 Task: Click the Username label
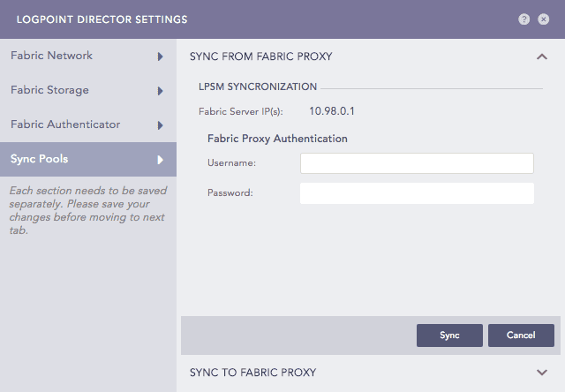tap(231, 162)
